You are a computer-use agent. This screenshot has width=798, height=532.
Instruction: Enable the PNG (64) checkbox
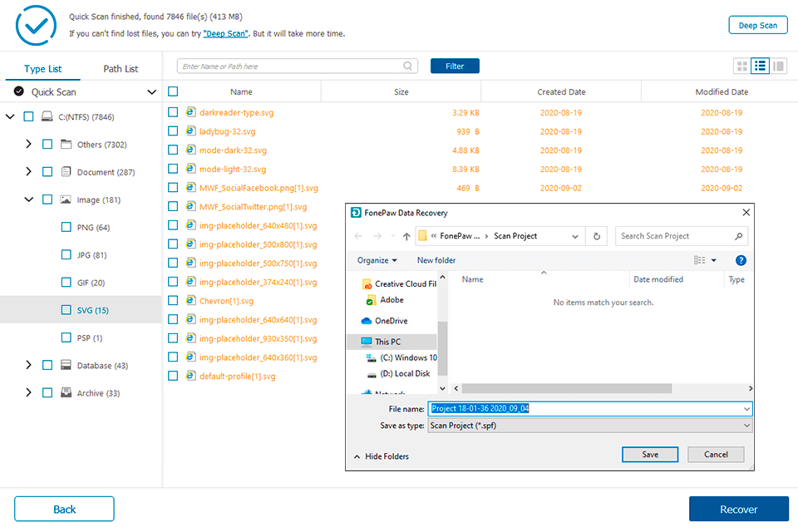coord(65,226)
